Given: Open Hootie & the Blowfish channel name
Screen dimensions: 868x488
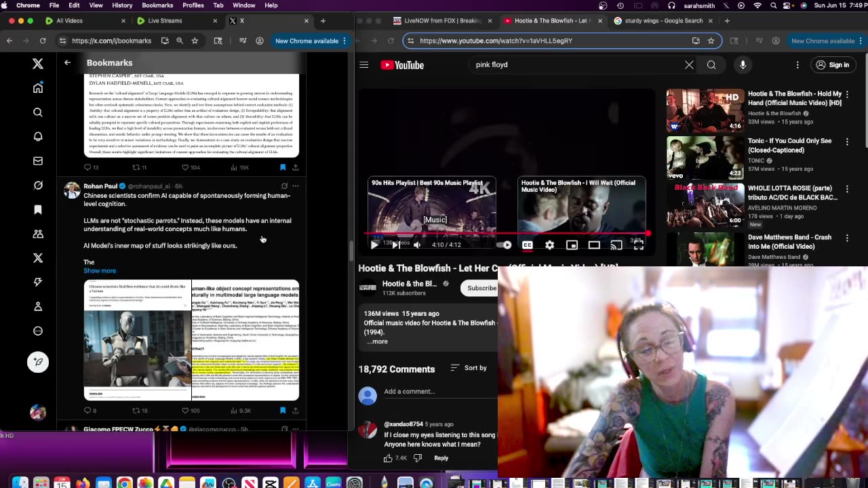Looking at the screenshot, I should (409, 284).
